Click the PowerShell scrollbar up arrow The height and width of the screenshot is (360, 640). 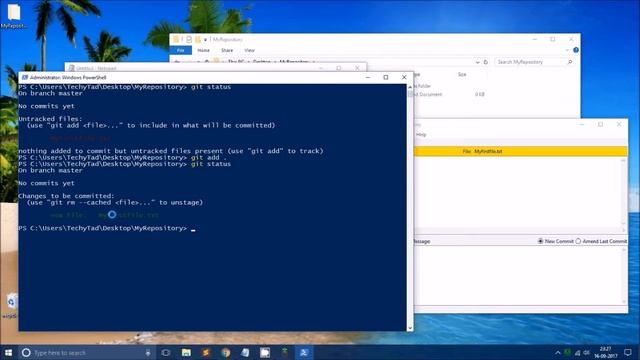point(410,87)
